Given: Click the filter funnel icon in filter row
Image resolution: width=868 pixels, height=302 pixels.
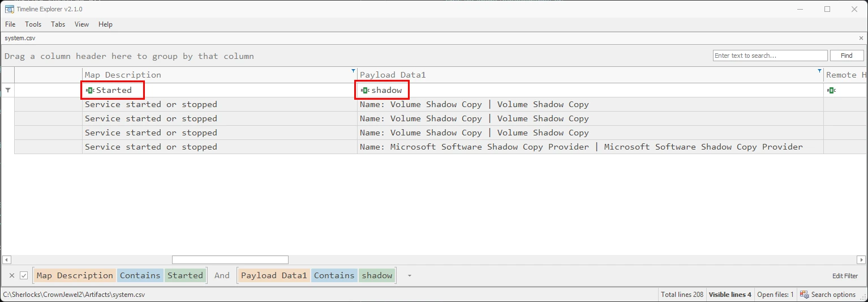Looking at the screenshot, I should 8,90.
